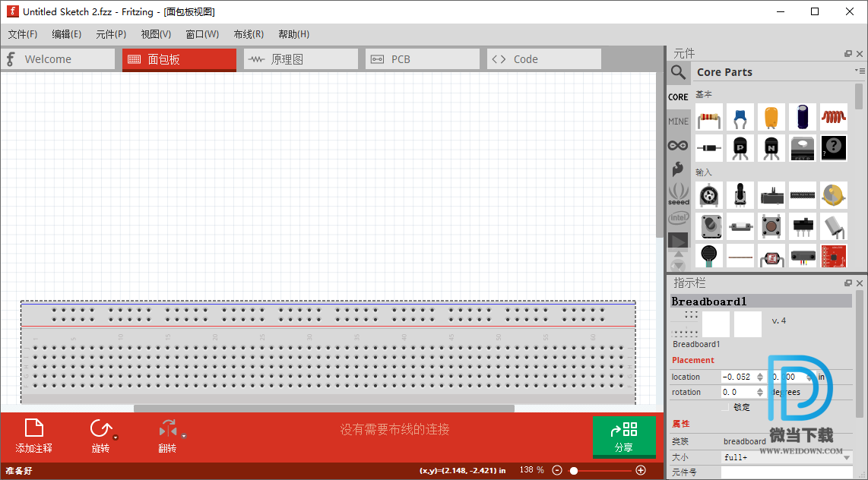Open the parts search magnifier icon
The height and width of the screenshot is (480, 868).
(678, 72)
